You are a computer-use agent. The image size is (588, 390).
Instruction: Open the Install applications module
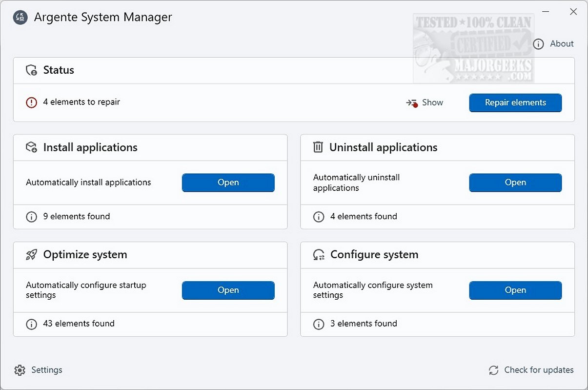tap(228, 183)
